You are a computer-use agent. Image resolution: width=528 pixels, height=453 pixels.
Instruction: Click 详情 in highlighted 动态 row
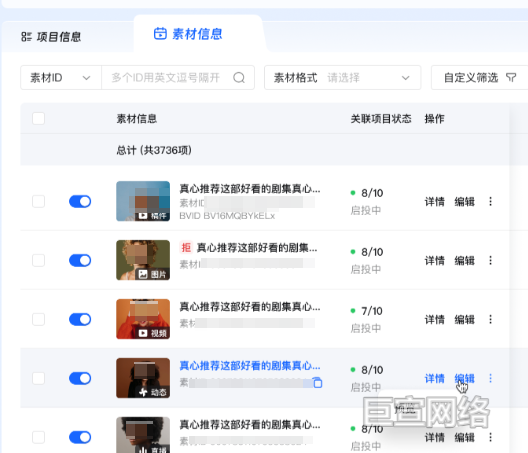point(434,379)
